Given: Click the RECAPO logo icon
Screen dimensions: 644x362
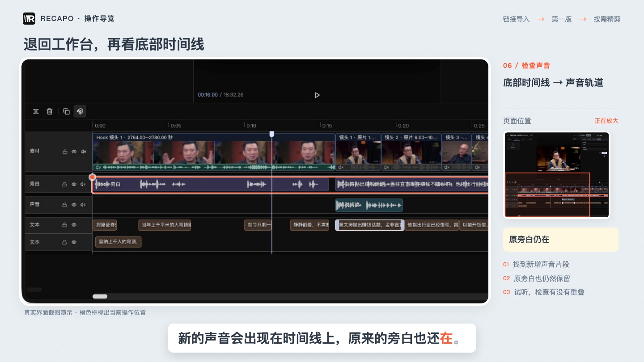Looking at the screenshot, I should [x=29, y=18].
